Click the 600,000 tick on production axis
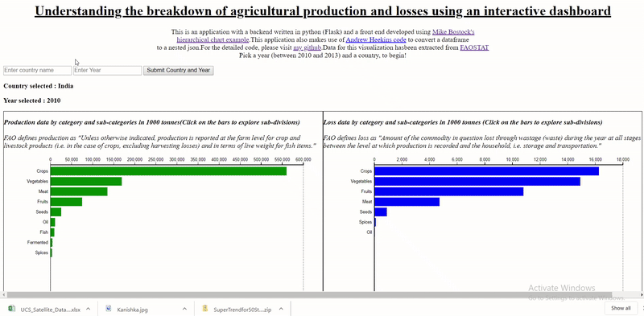The width and height of the screenshot is (644, 316). click(x=303, y=160)
